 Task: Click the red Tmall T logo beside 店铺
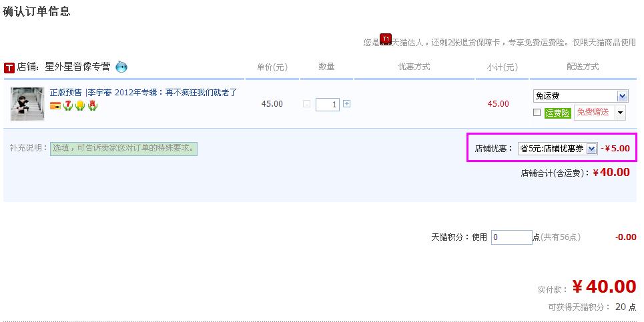click(9, 67)
